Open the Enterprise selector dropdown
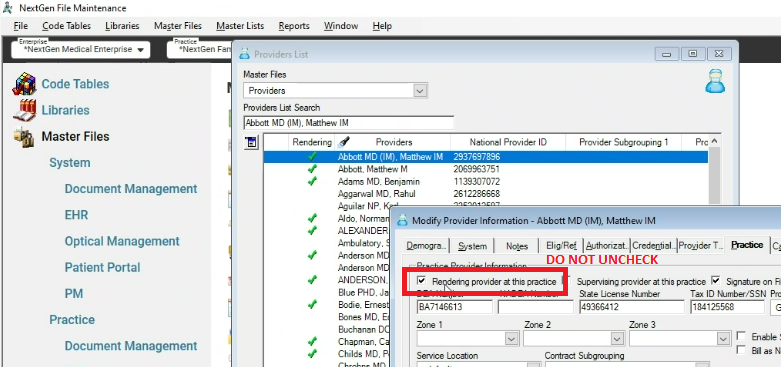The height and width of the screenshot is (367, 781). point(141,50)
